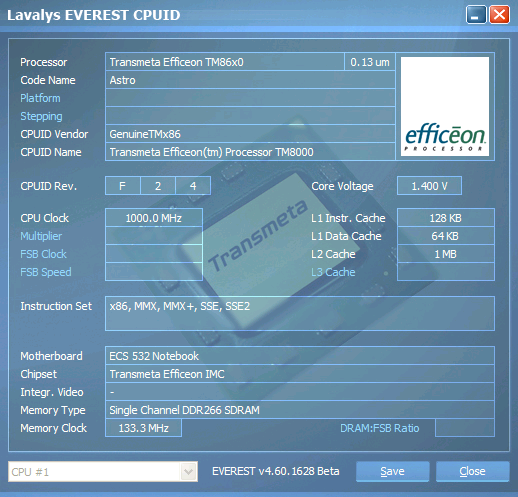Select the CPU Clock 1000.0 MHz value
The width and height of the screenshot is (518, 497).
pyautogui.click(x=154, y=218)
